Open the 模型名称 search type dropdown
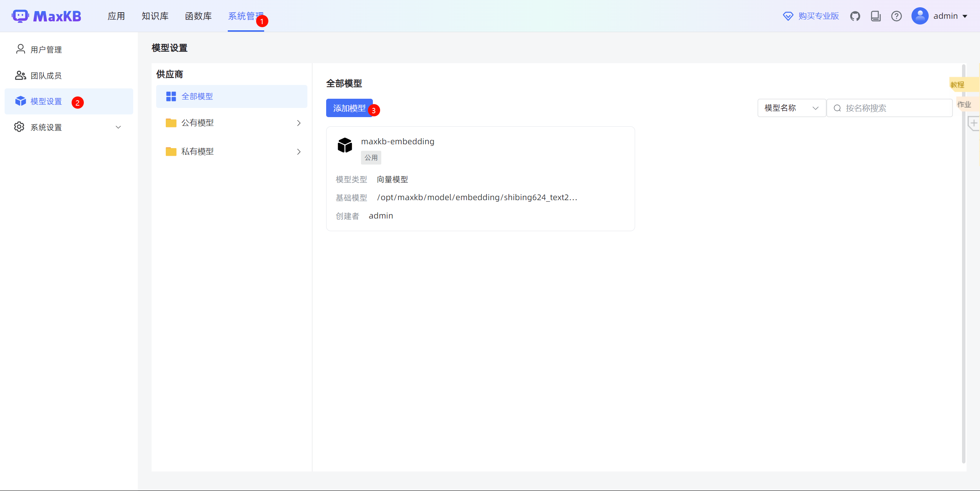Screen dimensions: 980x491 click(x=791, y=108)
